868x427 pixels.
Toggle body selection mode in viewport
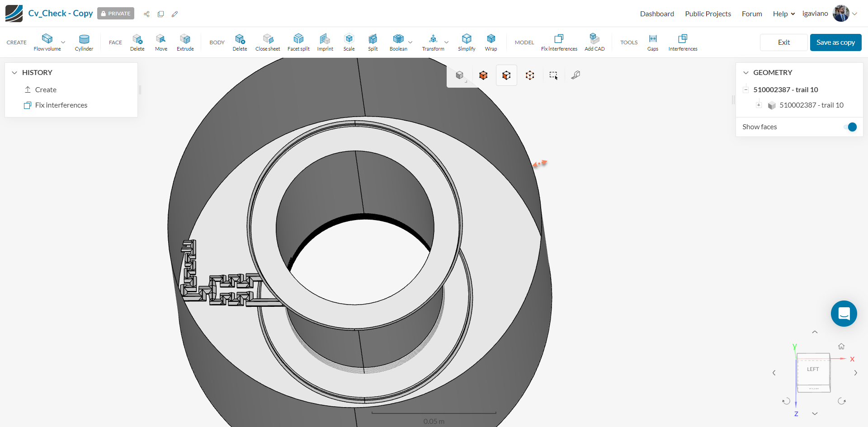pyautogui.click(x=483, y=75)
